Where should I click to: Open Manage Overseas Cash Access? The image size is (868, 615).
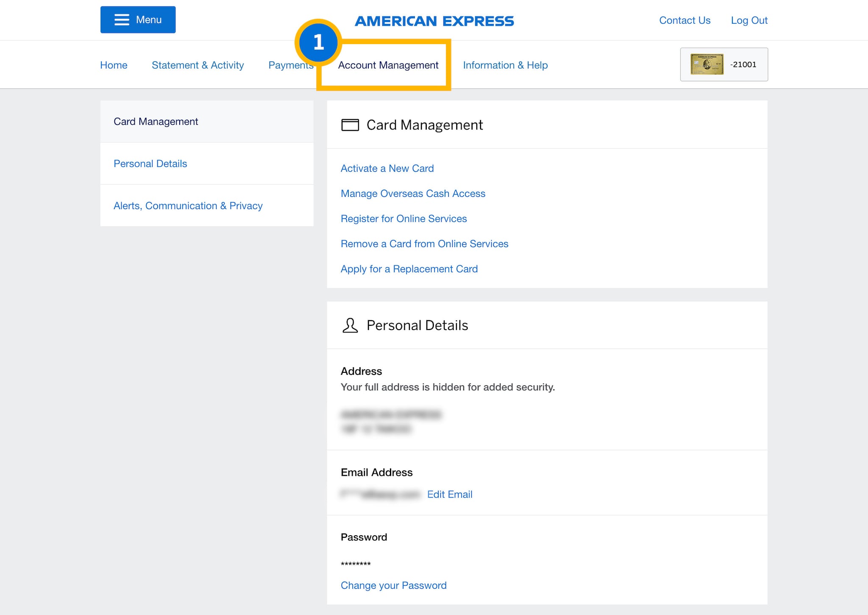pos(413,193)
